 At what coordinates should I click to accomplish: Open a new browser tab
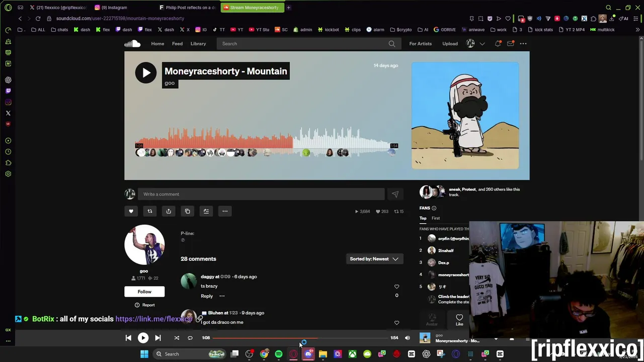(x=288, y=8)
